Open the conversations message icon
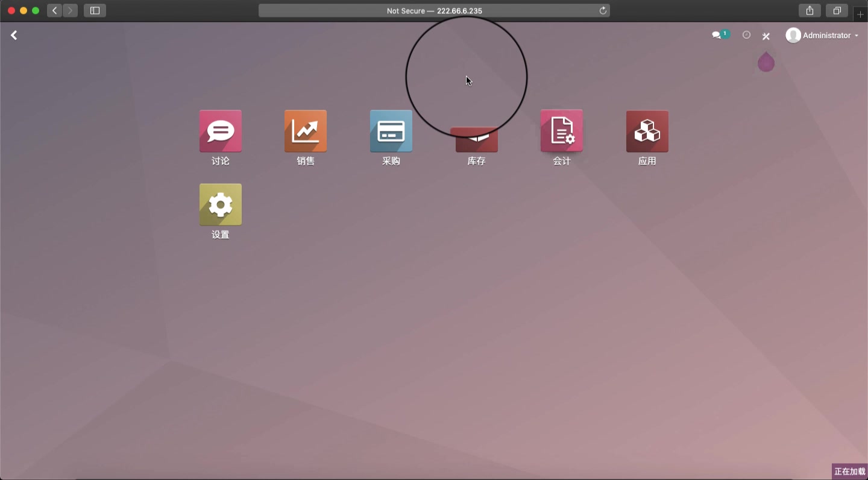The width and height of the screenshot is (868, 480). pos(720,35)
